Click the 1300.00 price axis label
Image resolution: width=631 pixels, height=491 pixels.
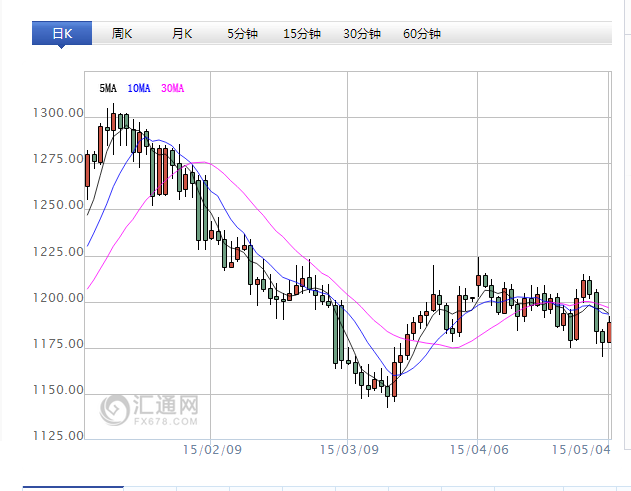click(55, 113)
